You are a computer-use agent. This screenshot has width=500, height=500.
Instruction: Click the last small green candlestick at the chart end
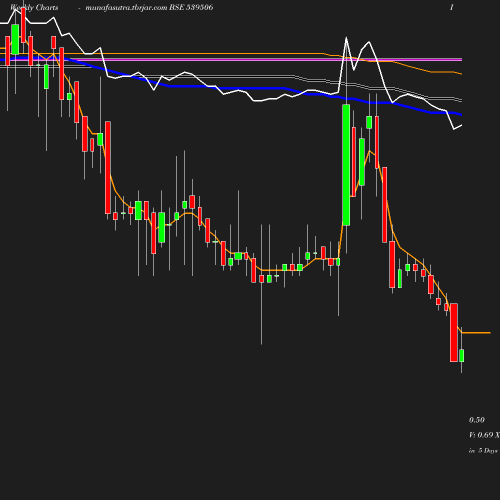462,356
